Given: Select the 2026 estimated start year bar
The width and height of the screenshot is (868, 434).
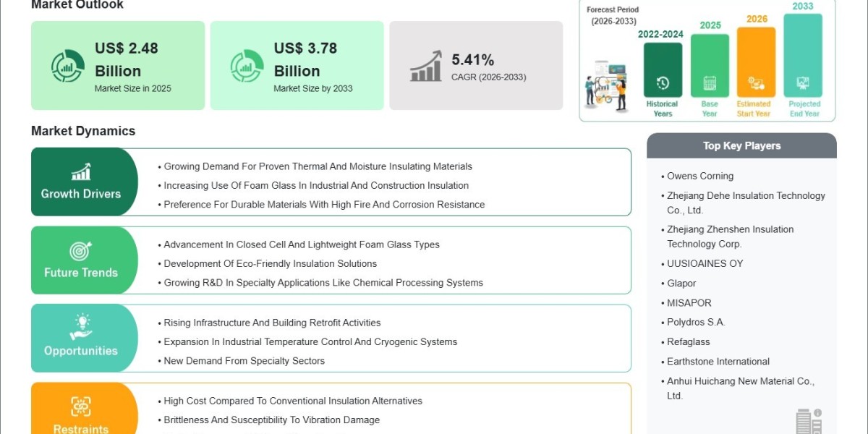Looking at the screenshot, I should (x=756, y=62).
